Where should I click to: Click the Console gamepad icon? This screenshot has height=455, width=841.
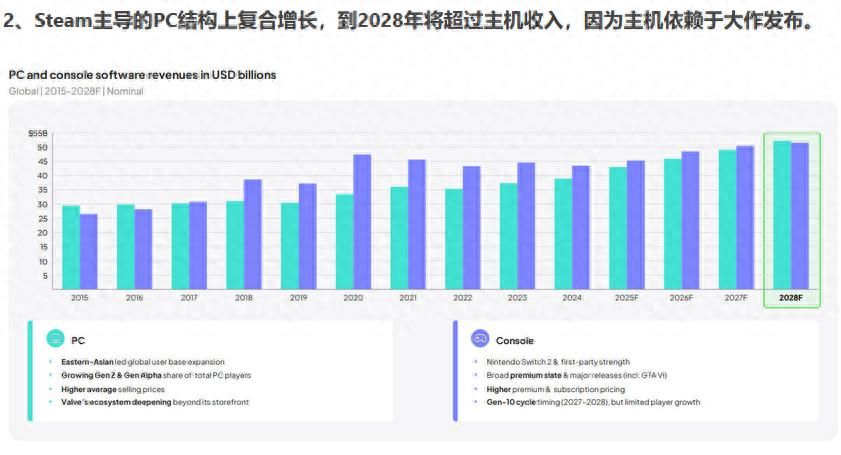tap(479, 339)
